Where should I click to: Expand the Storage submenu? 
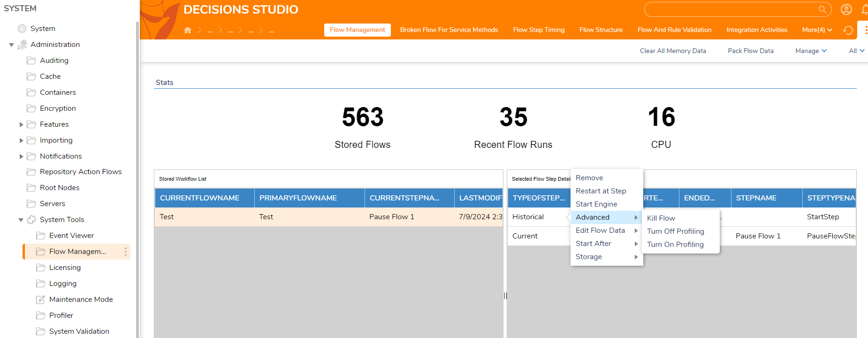607,257
